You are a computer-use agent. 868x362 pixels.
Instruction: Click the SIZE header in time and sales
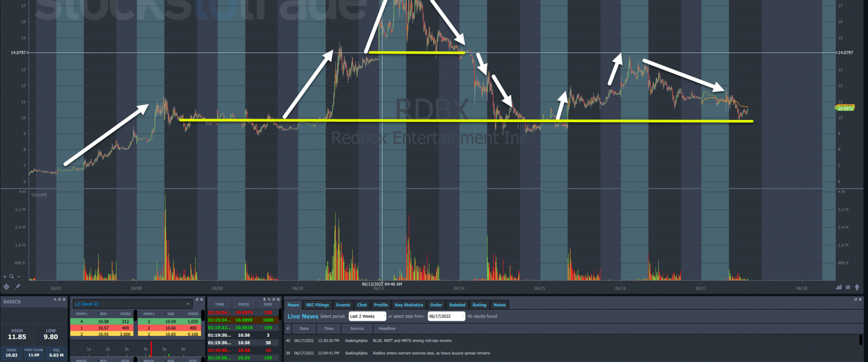[x=268, y=305]
